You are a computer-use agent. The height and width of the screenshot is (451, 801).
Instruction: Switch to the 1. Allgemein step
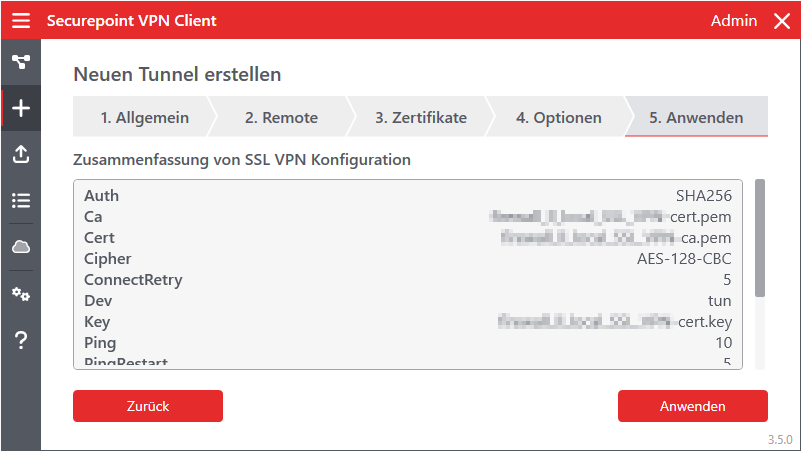pos(144,117)
